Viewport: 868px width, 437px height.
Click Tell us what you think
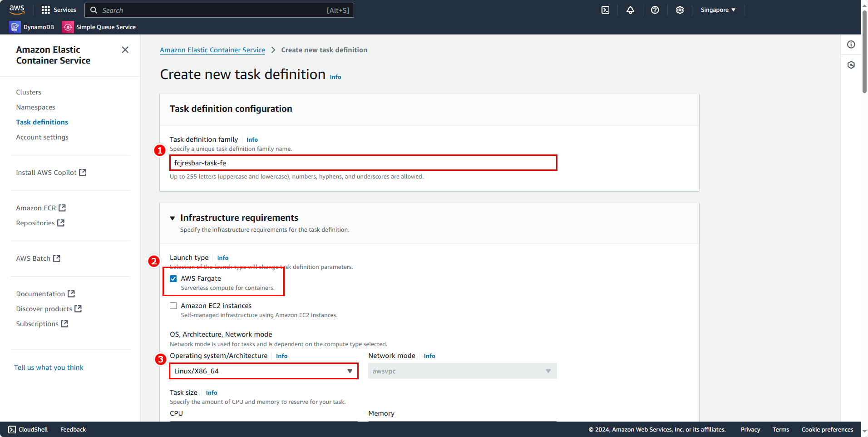pos(49,367)
